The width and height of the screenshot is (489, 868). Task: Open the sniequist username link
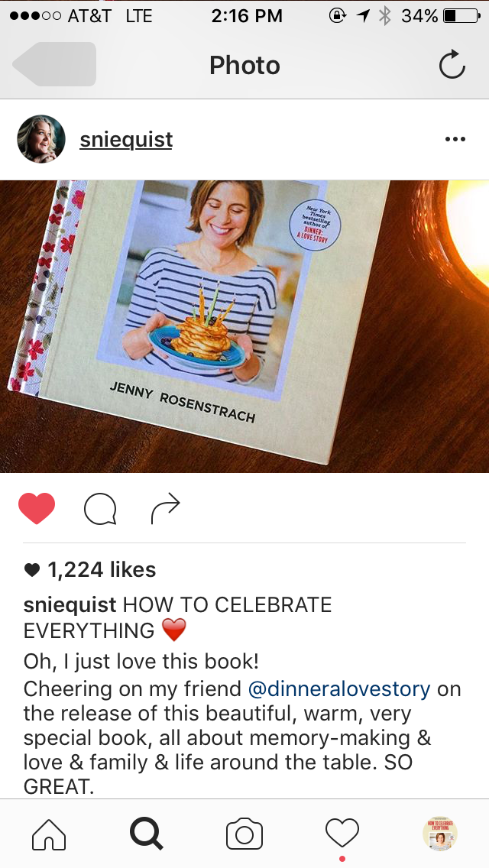click(x=126, y=140)
